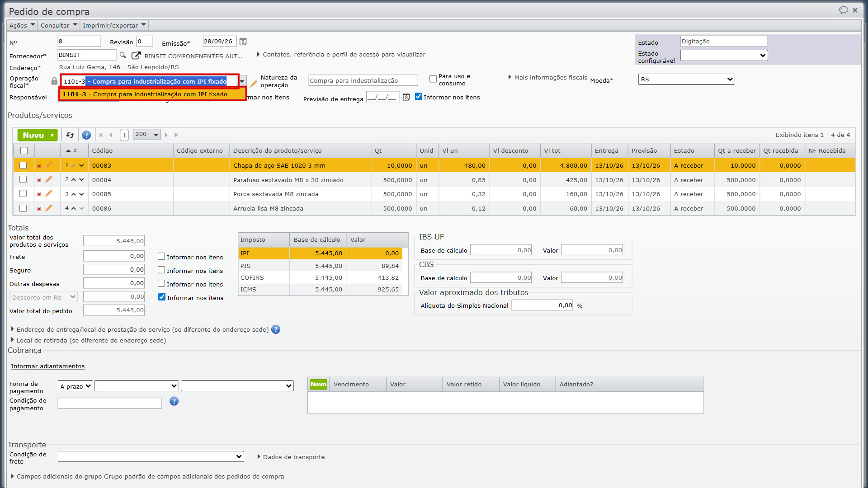Screen dimensions: 868x488
Task: Enable Informar nos itens for Seguro
Action: pyautogui.click(x=161, y=270)
